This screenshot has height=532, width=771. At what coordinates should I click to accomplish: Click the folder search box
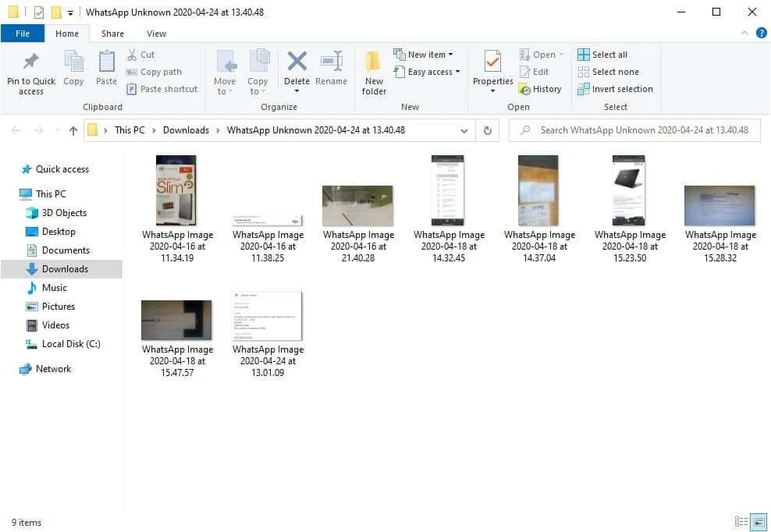point(634,130)
